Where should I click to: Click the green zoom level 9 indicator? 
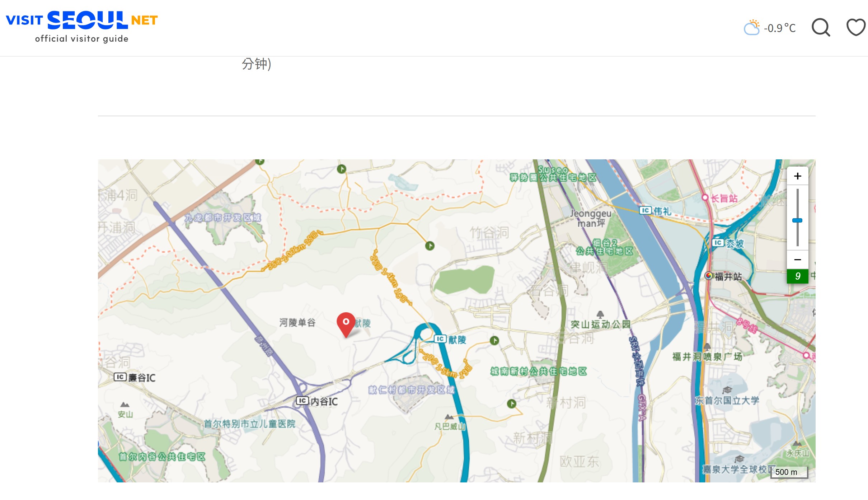(797, 276)
